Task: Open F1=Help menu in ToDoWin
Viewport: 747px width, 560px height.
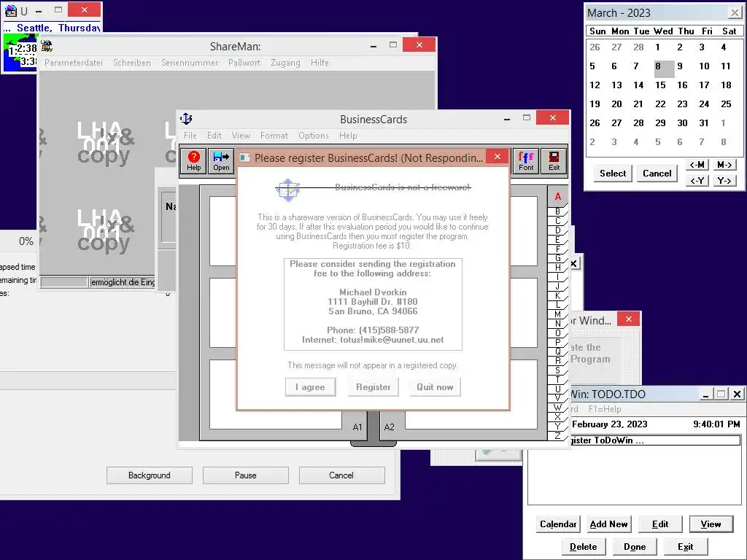Action: (605, 409)
